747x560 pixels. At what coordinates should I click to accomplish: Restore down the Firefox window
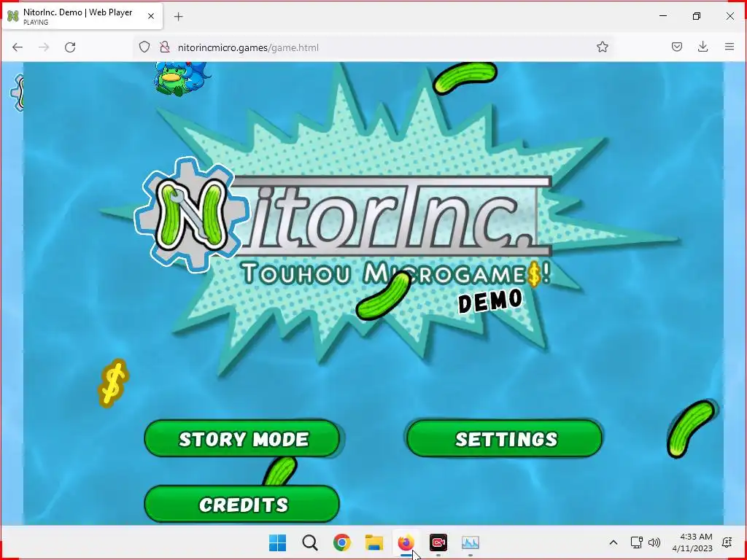coord(697,16)
